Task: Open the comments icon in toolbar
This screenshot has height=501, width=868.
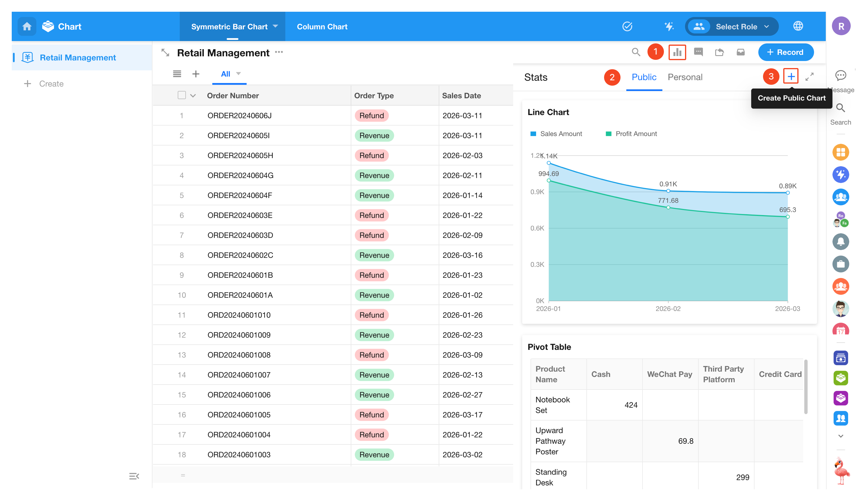Action: 698,52
